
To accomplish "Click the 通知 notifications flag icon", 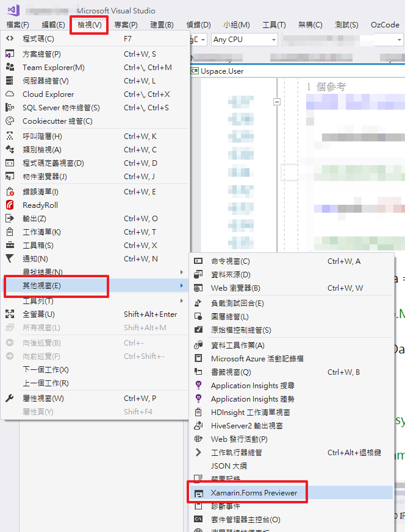I will click(x=10, y=258).
